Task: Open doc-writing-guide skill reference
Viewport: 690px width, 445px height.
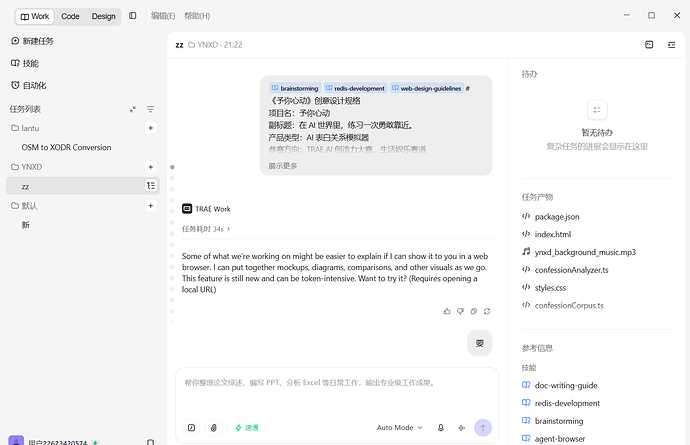Action: (x=560, y=385)
